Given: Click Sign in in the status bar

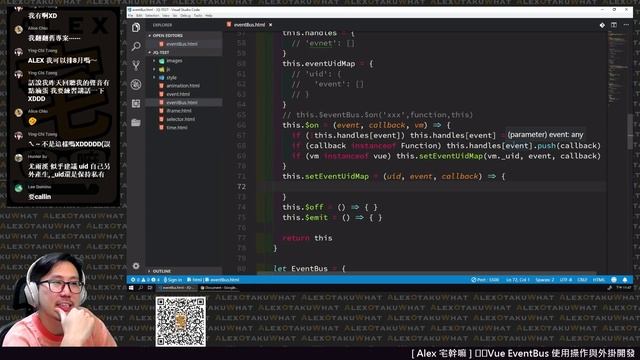Looking at the screenshot, I should click(x=173, y=280).
